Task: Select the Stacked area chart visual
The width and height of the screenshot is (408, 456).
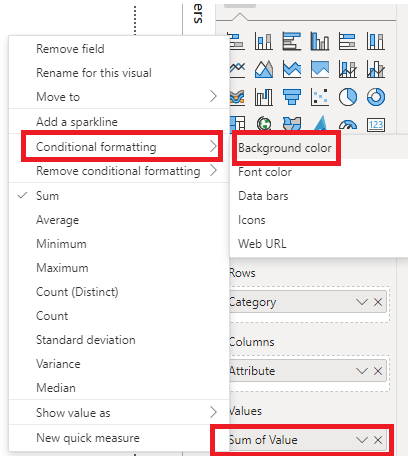Action: [292, 69]
